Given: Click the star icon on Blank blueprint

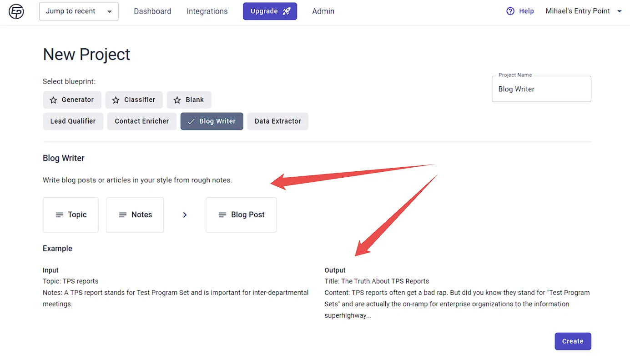Looking at the screenshot, I should click(177, 100).
